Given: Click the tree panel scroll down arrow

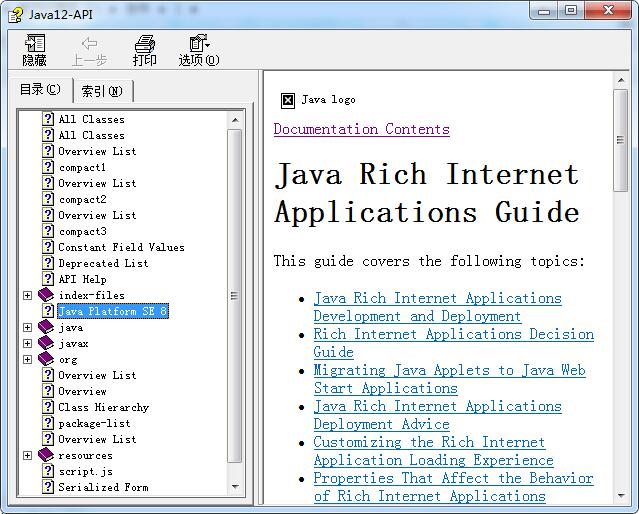Looking at the screenshot, I should [235, 486].
